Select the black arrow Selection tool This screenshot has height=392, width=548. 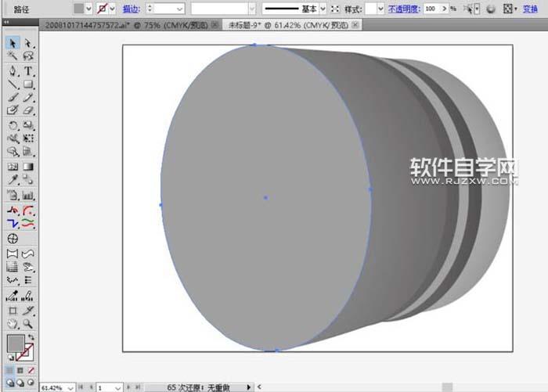[x=13, y=43]
